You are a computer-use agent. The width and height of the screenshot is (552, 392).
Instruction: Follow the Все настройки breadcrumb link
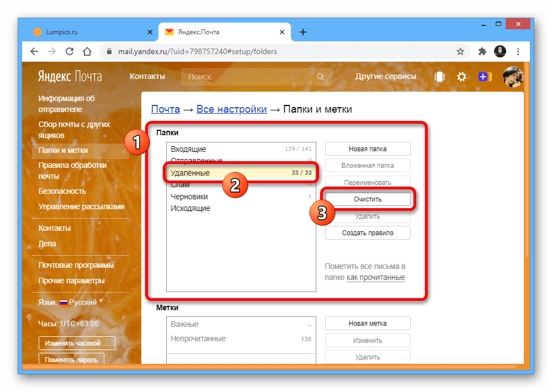click(x=231, y=109)
